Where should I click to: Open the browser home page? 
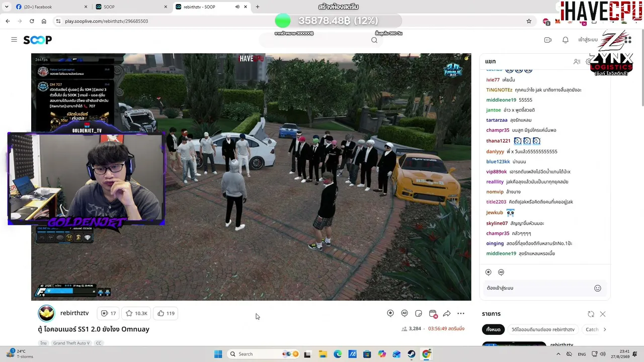[x=44, y=21]
